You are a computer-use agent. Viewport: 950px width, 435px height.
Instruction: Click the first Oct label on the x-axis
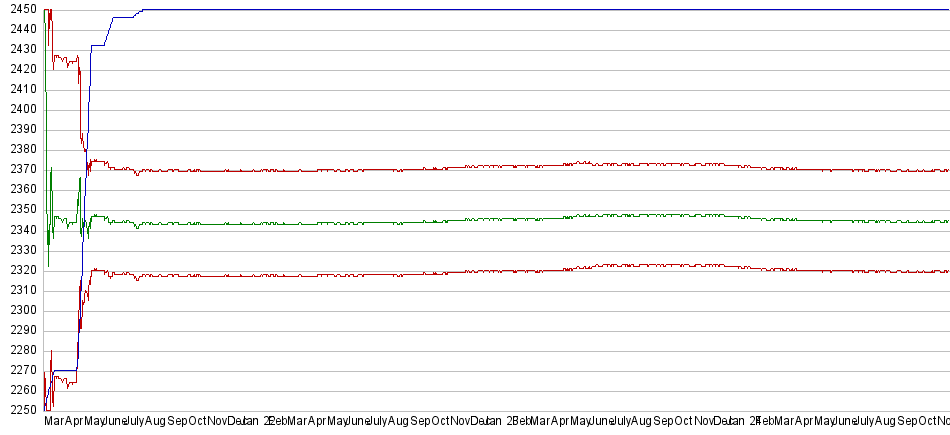click(200, 422)
